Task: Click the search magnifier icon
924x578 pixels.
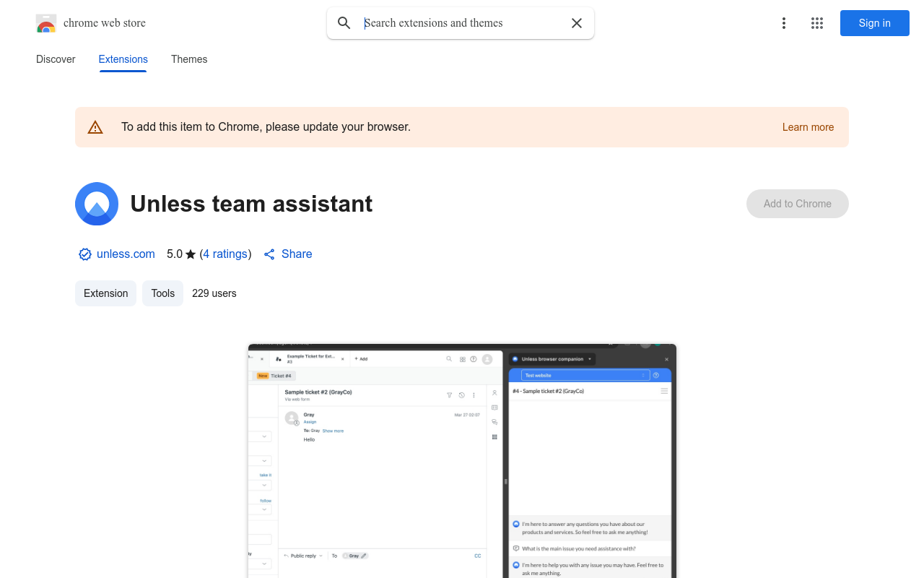Action: 344,23
